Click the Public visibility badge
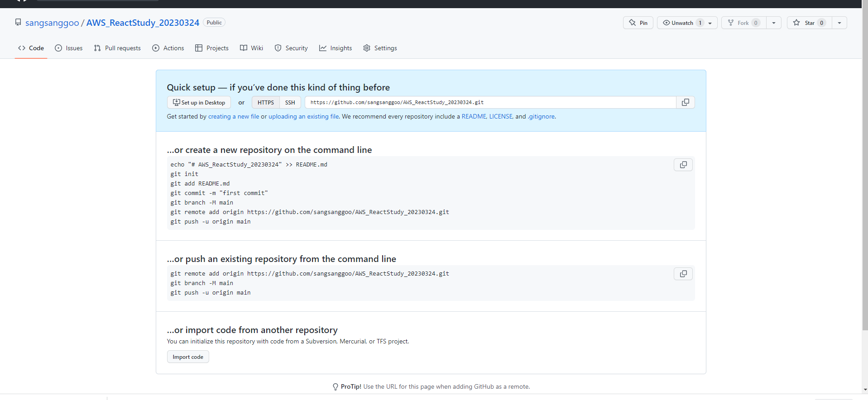This screenshot has width=868, height=400. (x=214, y=23)
